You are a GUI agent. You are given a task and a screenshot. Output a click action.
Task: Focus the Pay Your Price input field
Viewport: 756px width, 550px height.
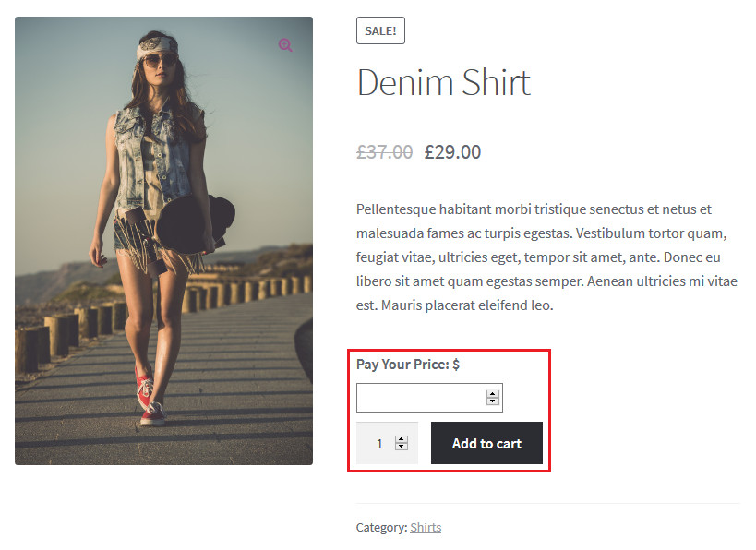click(x=421, y=398)
